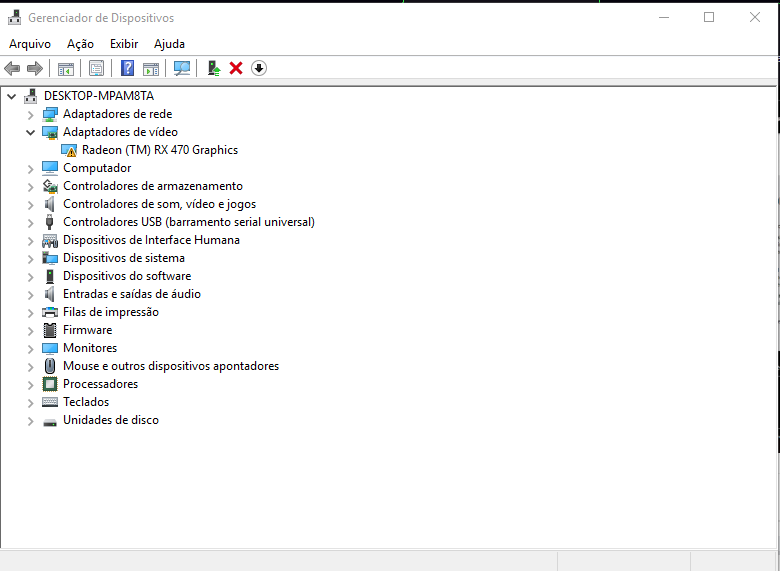Viewport: 780px width, 571px height.
Task: Select Controladores de armazenamento label
Action: pyautogui.click(x=153, y=186)
